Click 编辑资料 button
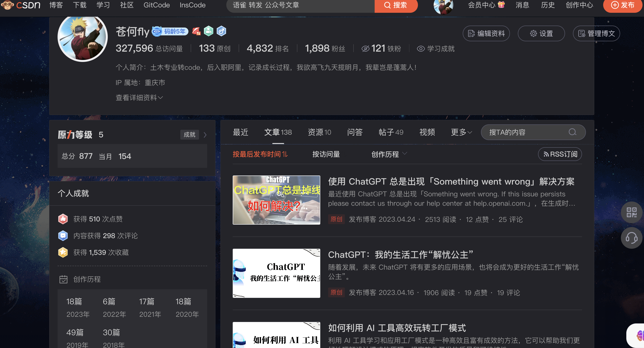644x348 pixels. (486, 33)
